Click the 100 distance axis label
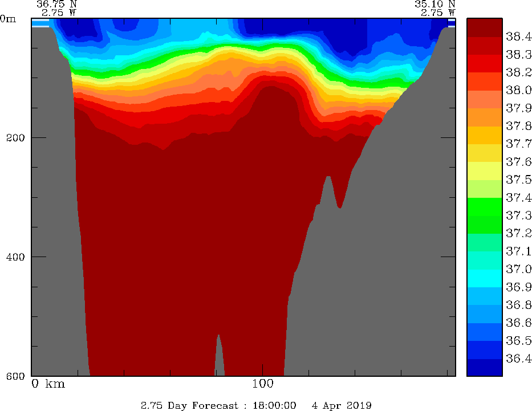This screenshot has width=532, height=411. 263,384
